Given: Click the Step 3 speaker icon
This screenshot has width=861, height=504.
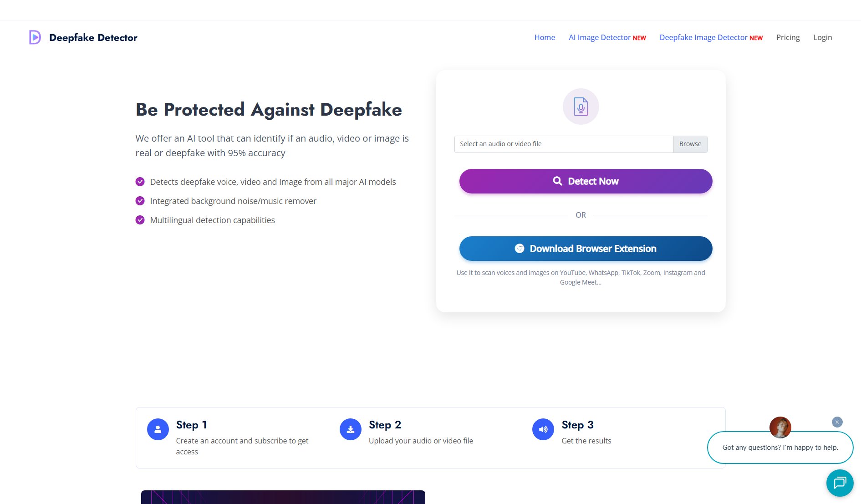Looking at the screenshot, I should tap(543, 429).
